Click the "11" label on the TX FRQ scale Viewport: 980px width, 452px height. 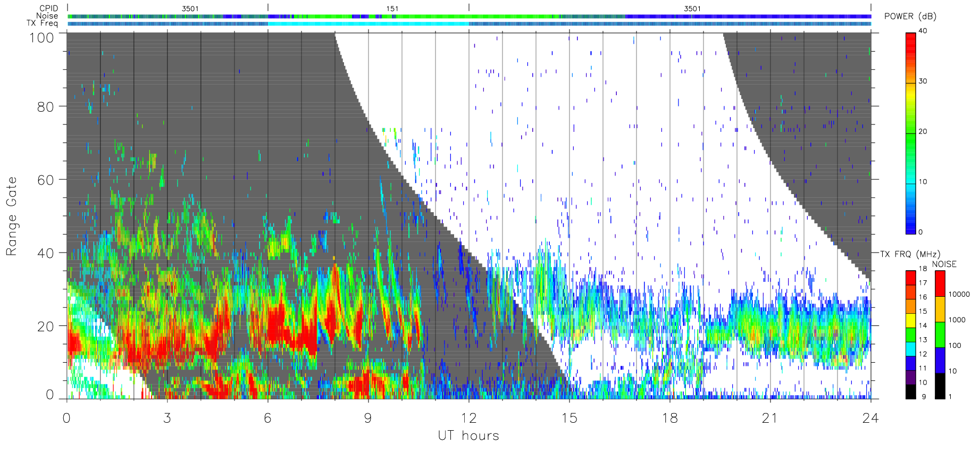click(923, 368)
